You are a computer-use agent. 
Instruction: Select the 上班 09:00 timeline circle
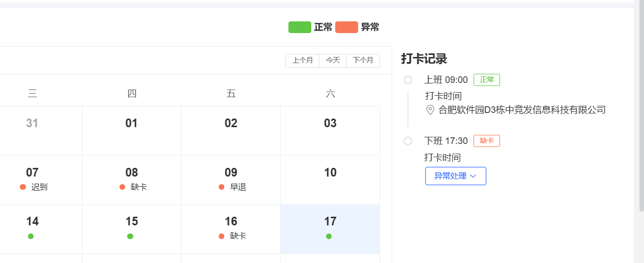click(407, 80)
